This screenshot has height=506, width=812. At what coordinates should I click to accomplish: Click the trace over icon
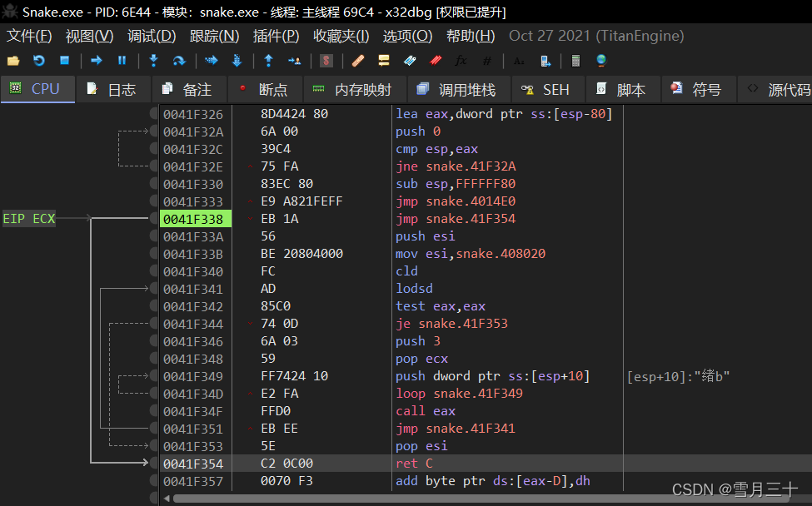point(237,61)
